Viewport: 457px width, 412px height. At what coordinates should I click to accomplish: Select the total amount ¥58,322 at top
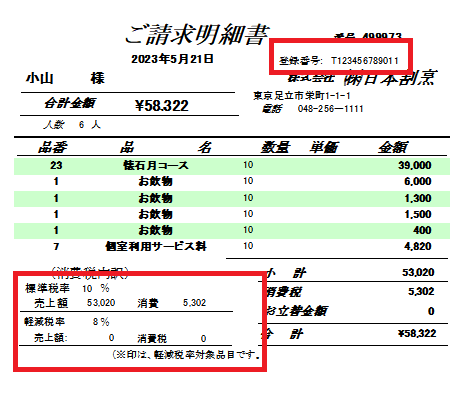(x=162, y=106)
